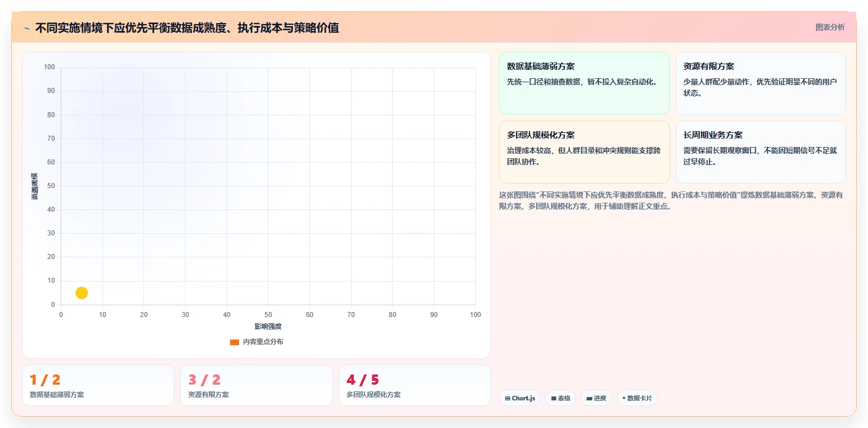Viewport: 868px width, 428px height.
Task: Click the y-axis tick label 100
Action: 50,67
